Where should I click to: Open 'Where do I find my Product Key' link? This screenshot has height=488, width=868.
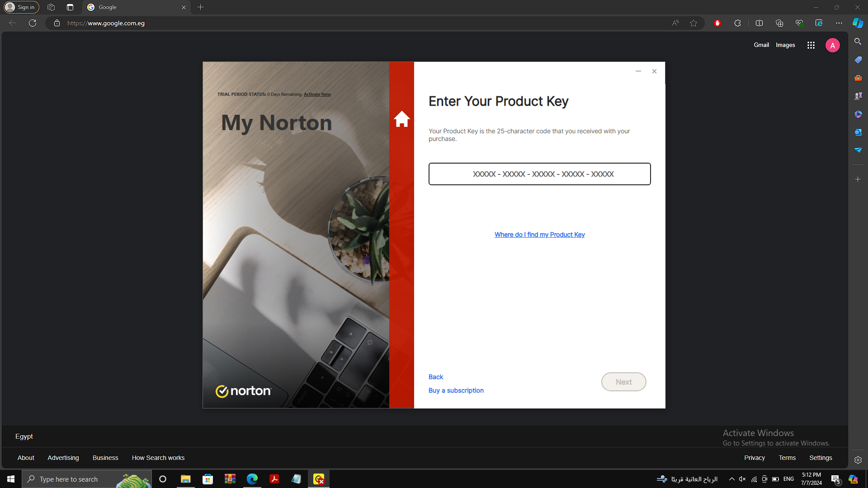coord(539,235)
